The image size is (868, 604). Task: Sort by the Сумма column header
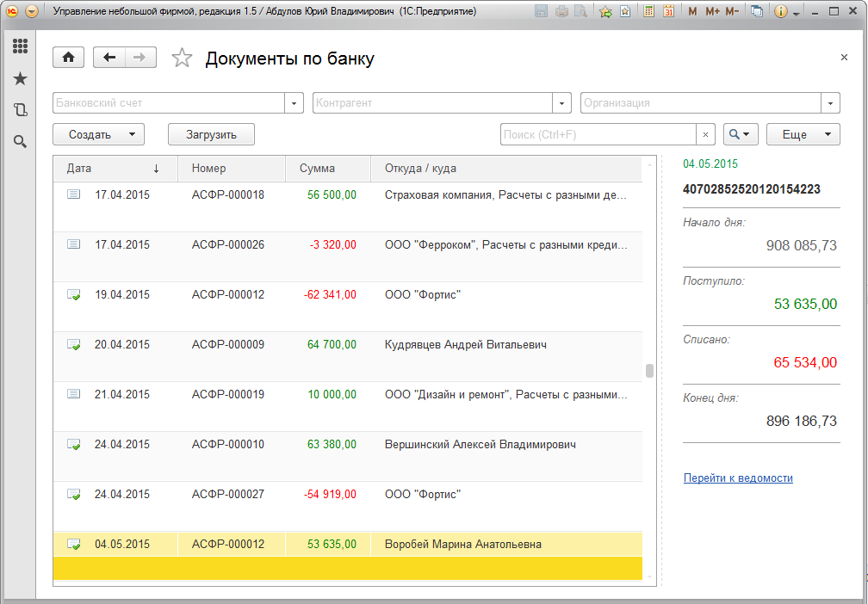[x=317, y=169]
